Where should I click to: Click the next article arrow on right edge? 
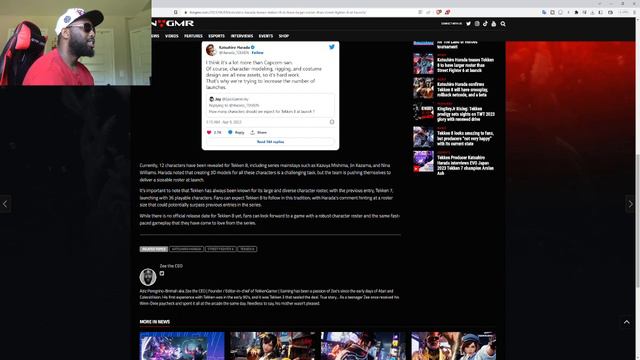(631, 204)
